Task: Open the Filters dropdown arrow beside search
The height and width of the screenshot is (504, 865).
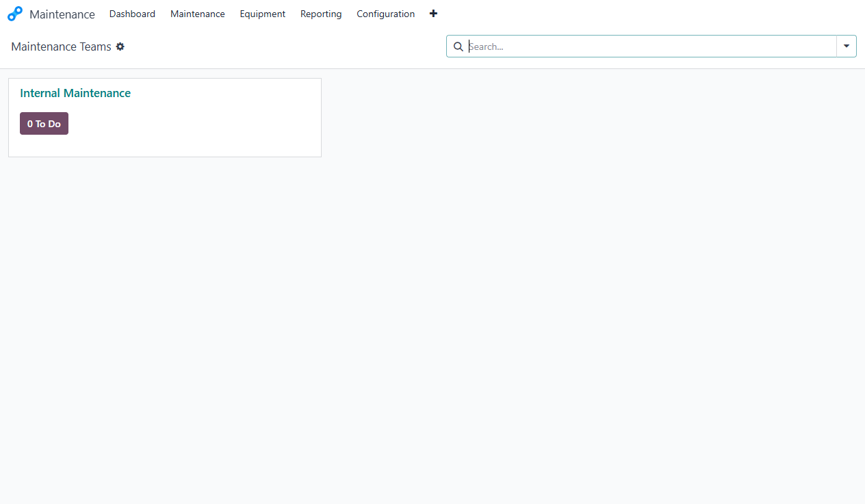Action: pos(847,46)
